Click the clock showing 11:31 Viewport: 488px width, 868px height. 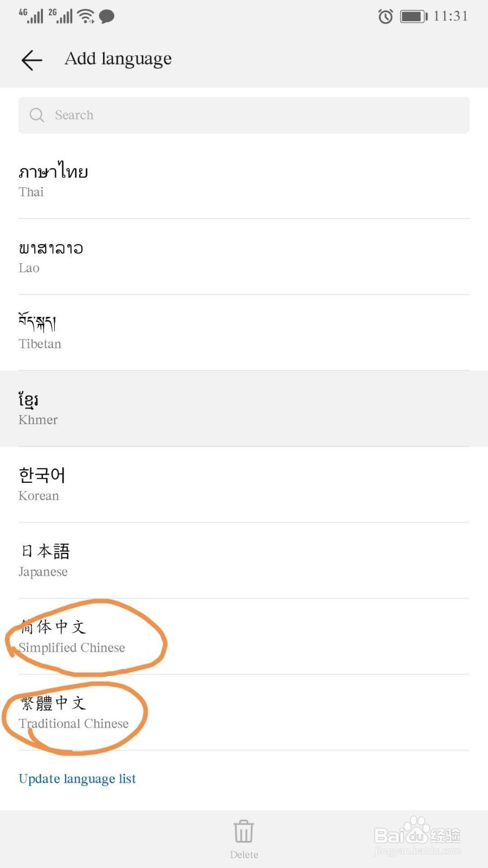pos(451,16)
